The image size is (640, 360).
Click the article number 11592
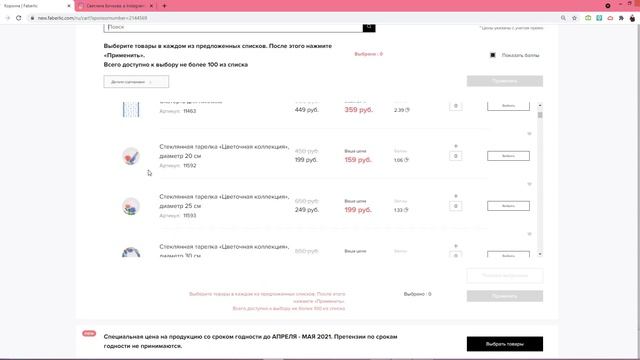click(190, 165)
